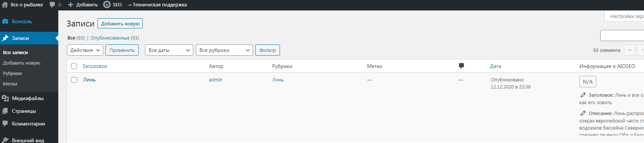Edit AIOSEO Заголовок with pencil icon
This screenshot has height=143, width=644.
583,95
